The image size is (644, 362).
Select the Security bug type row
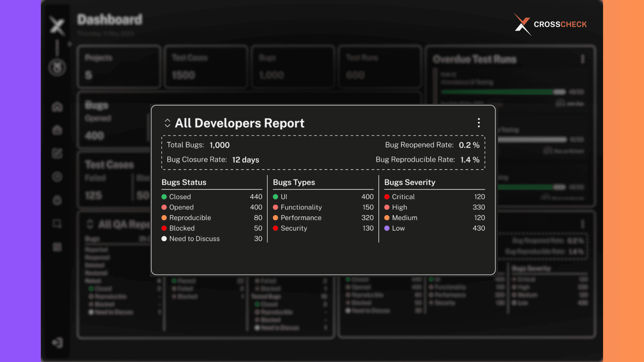323,228
